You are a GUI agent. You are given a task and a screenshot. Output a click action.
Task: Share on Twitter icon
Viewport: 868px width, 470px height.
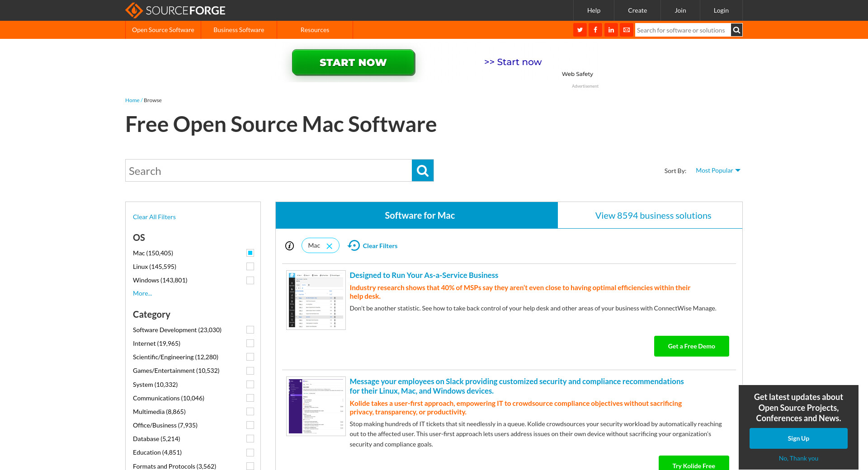point(580,30)
